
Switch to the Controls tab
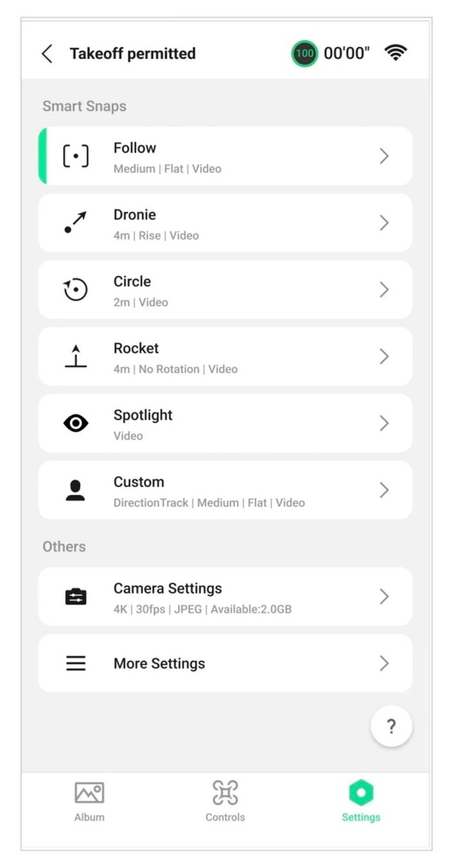pos(225,801)
